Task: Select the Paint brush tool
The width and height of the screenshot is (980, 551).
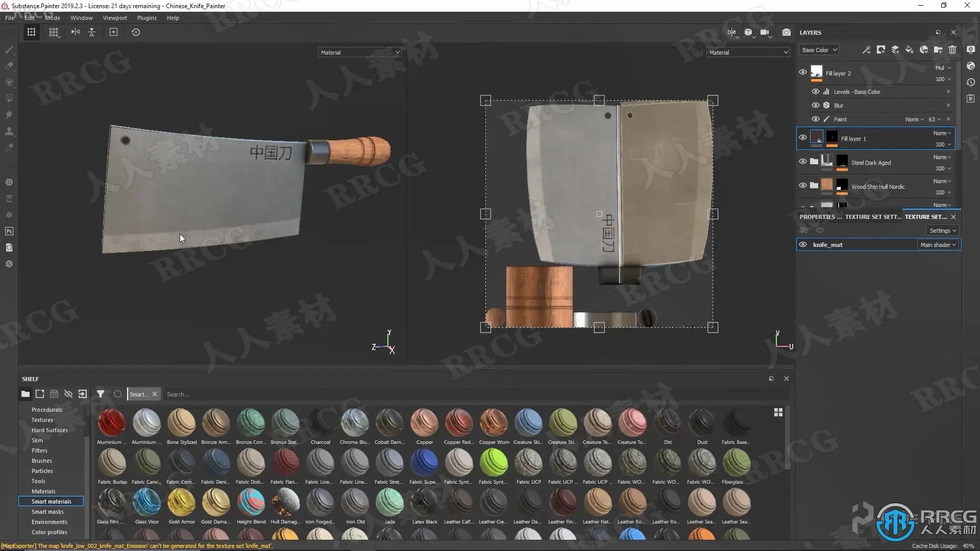Action: 9,49
